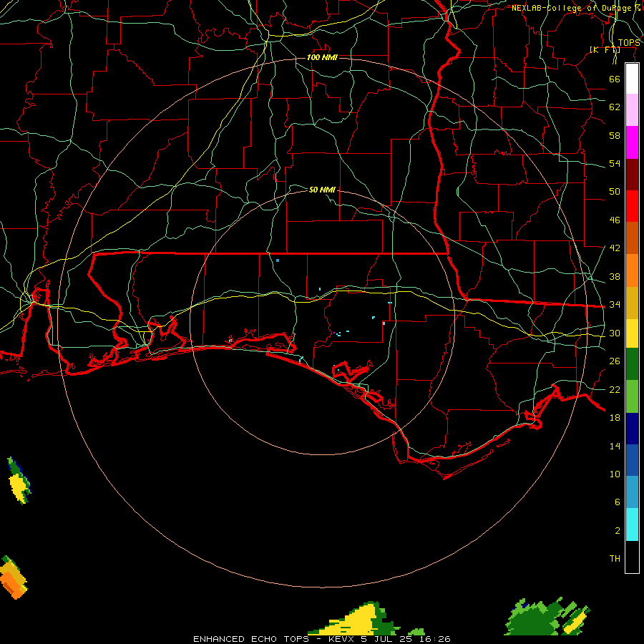Click the "62" legend value
Image resolution: width=644 pixels, height=644 pixels.
click(615, 107)
